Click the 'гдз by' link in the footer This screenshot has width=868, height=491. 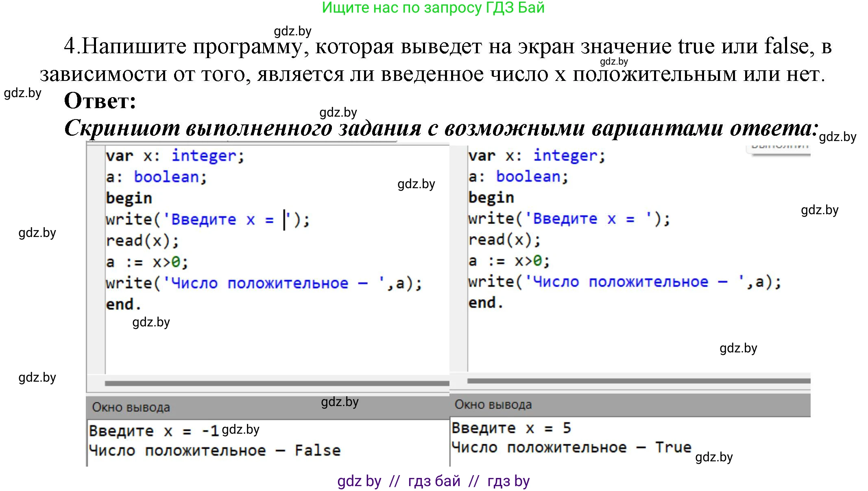tap(508, 481)
